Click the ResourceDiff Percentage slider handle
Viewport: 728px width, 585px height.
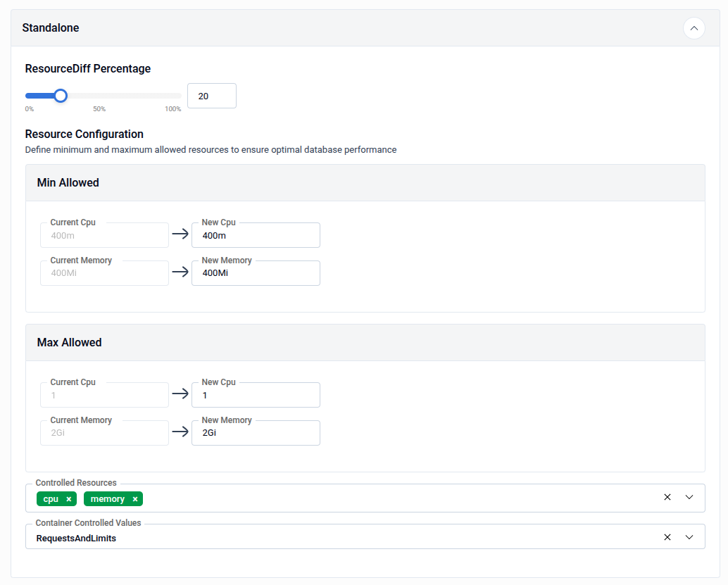click(60, 95)
